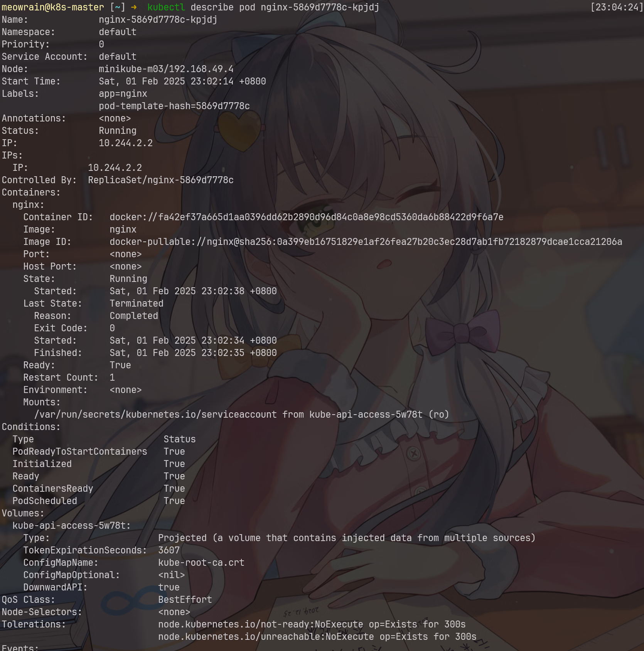Click the app=nginx label value
644x651 pixels.
(x=123, y=94)
